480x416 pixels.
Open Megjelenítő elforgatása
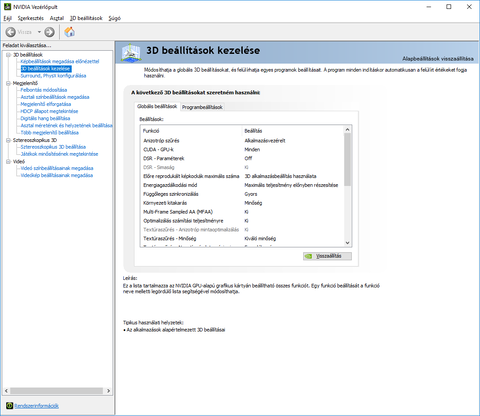(46, 104)
